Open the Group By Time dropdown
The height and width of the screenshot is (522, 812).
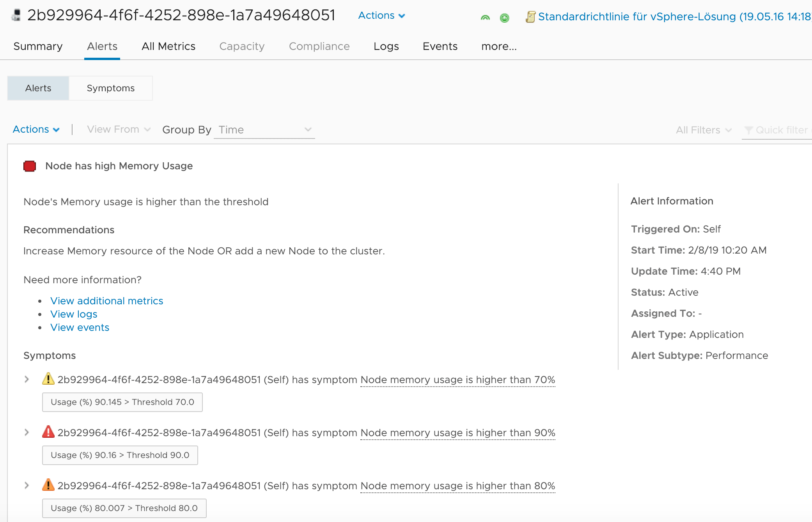(264, 130)
